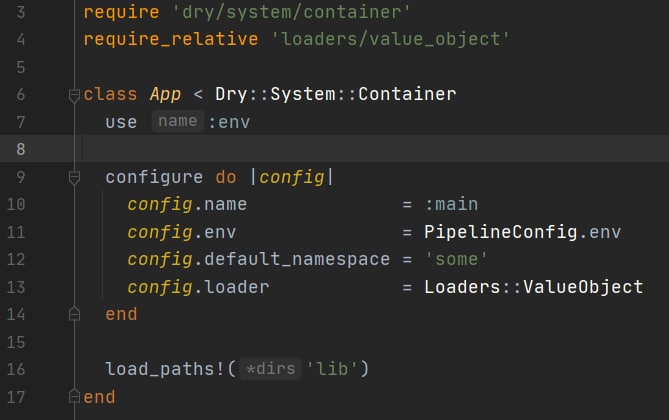
Task: Click the 'lib' string argument
Action: tap(332, 369)
